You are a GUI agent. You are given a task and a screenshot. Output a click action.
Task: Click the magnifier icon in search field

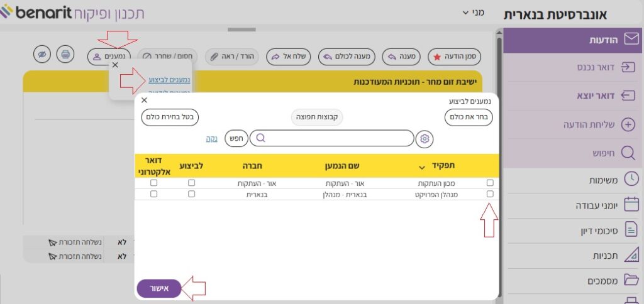[x=260, y=138]
